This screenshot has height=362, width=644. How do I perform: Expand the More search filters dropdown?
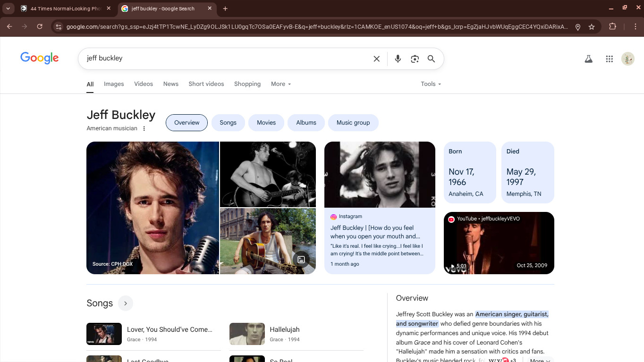pos(280,84)
